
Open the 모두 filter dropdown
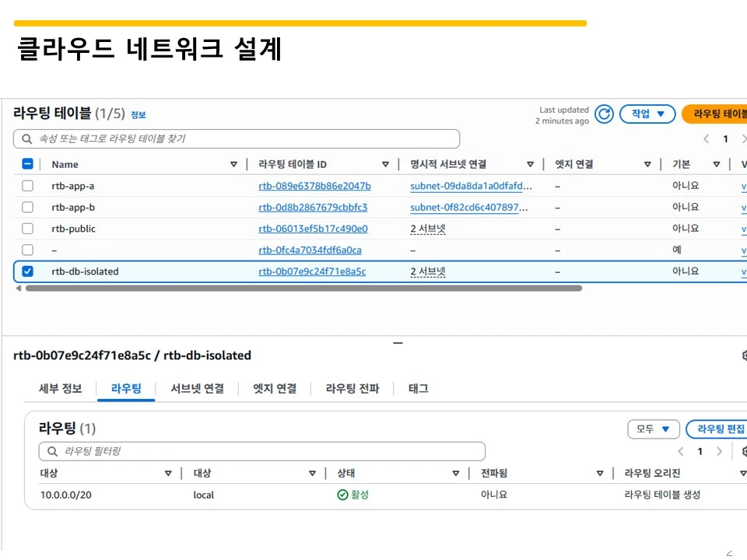point(653,429)
